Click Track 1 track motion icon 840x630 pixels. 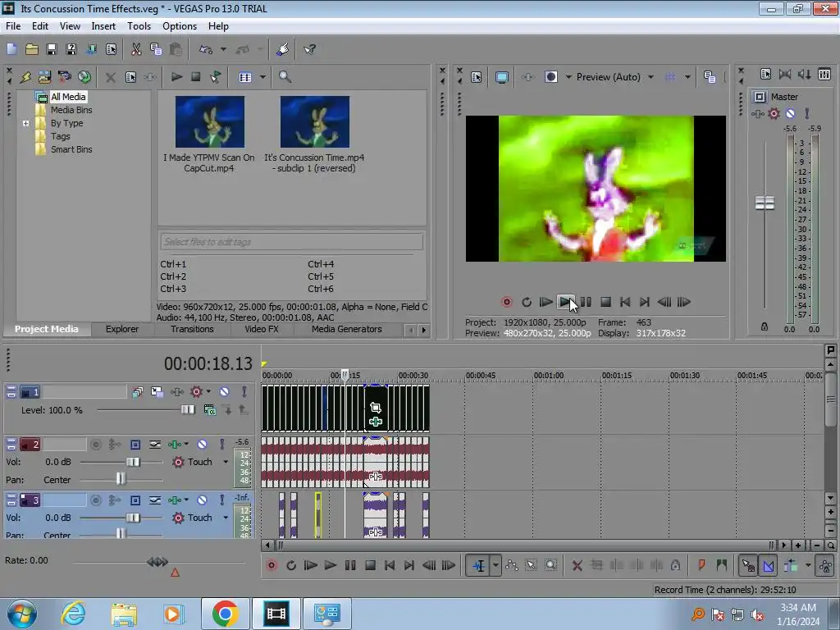tap(157, 392)
